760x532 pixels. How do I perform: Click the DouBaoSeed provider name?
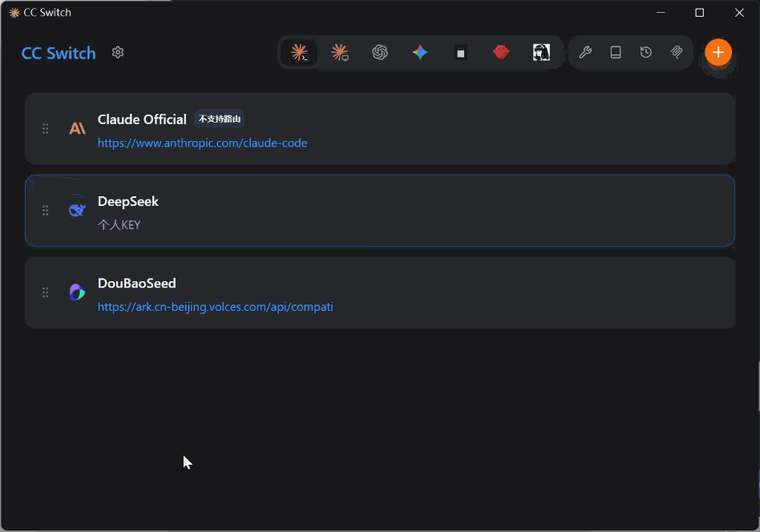click(136, 284)
